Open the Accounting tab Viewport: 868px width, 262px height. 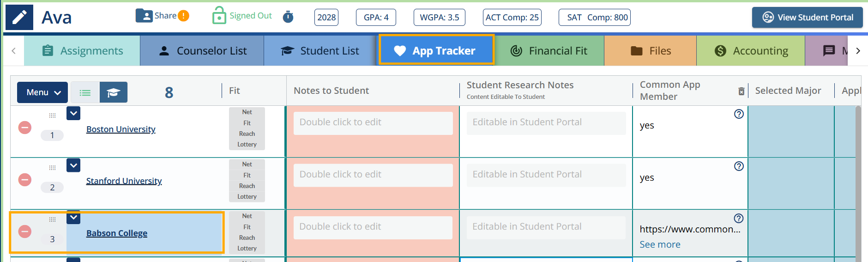(751, 51)
